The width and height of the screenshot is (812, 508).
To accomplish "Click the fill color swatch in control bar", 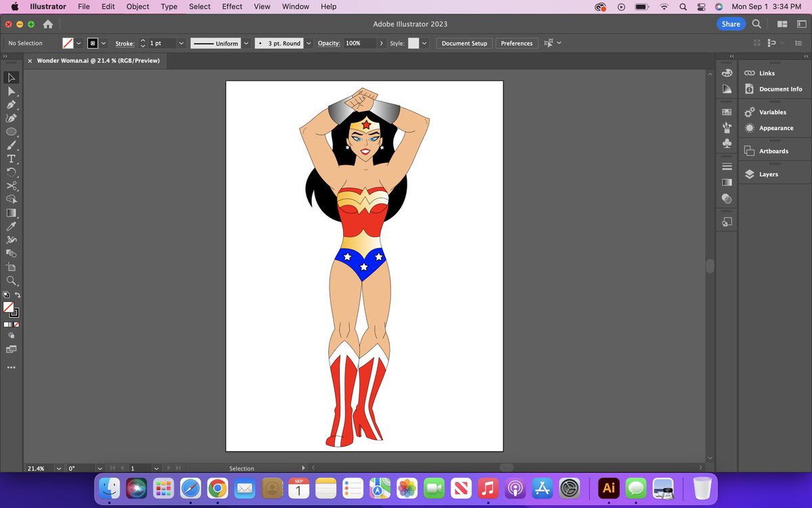I will point(68,43).
